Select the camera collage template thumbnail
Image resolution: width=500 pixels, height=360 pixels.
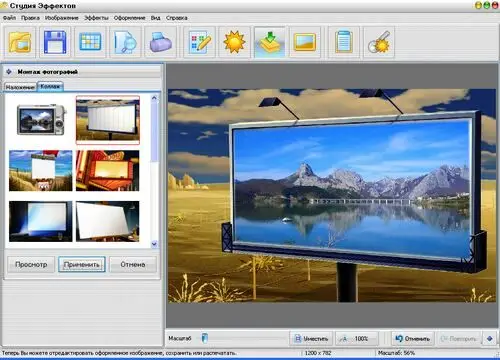pos(41,120)
